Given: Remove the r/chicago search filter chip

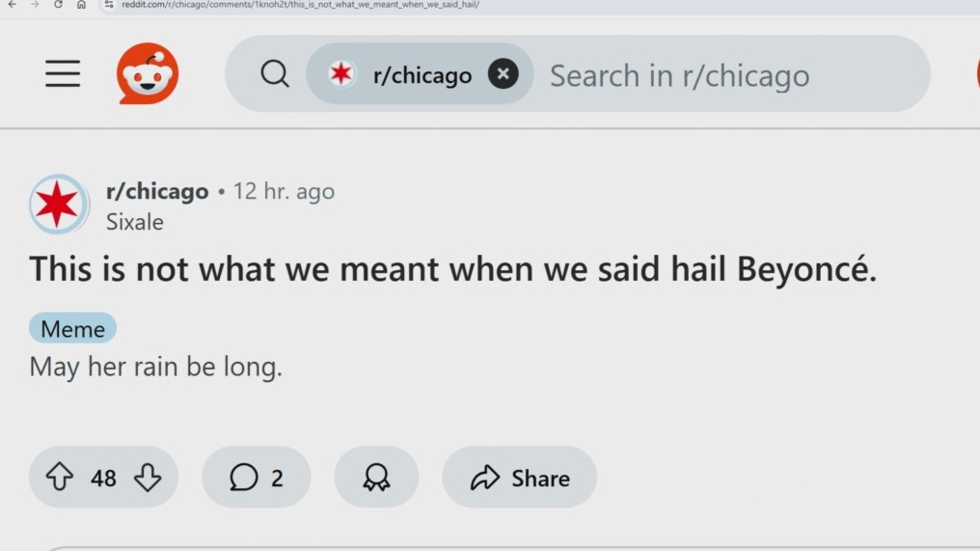Looking at the screenshot, I should click(503, 73).
